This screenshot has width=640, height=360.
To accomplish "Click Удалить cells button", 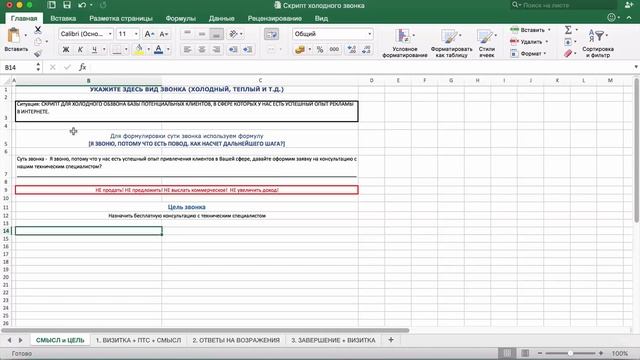I will click(529, 42).
